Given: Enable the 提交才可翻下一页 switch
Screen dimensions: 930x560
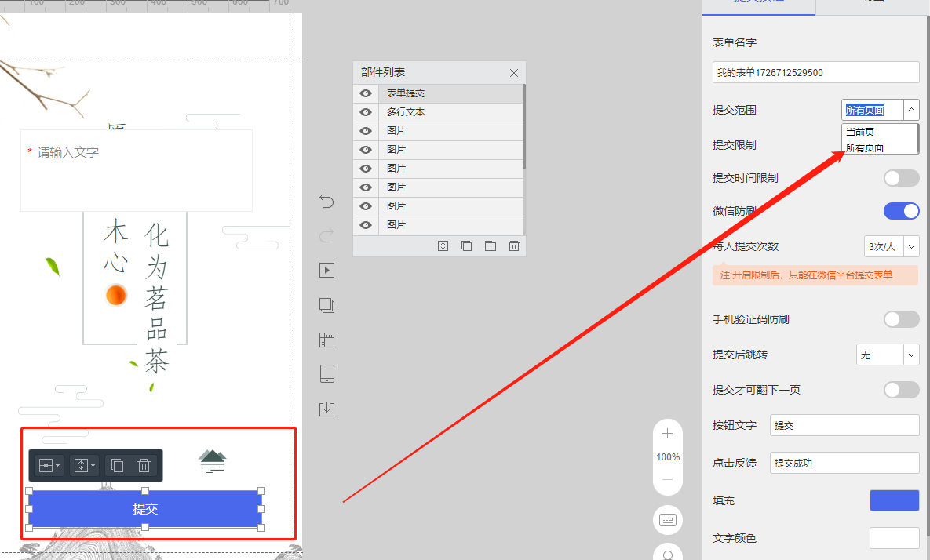Looking at the screenshot, I should (x=902, y=390).
